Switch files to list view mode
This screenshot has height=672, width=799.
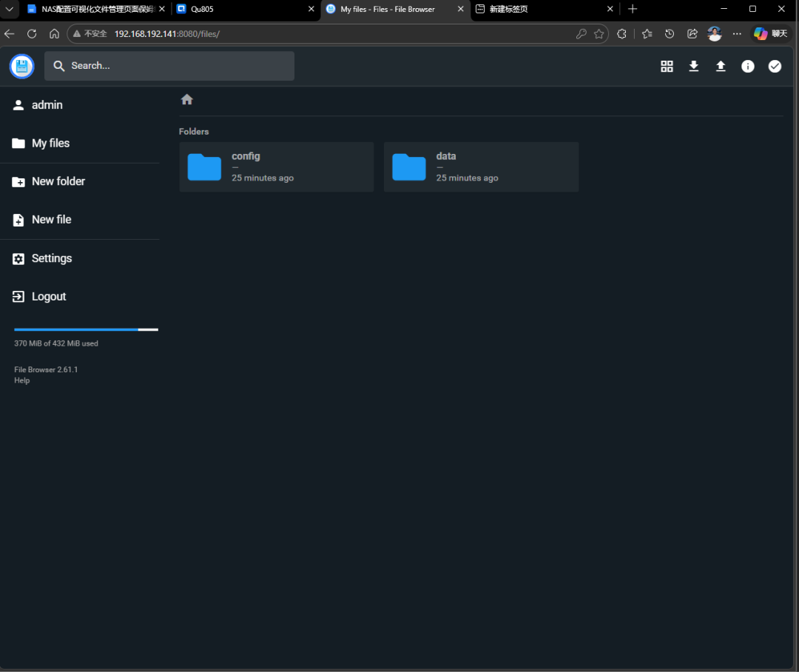coord(667,66)
